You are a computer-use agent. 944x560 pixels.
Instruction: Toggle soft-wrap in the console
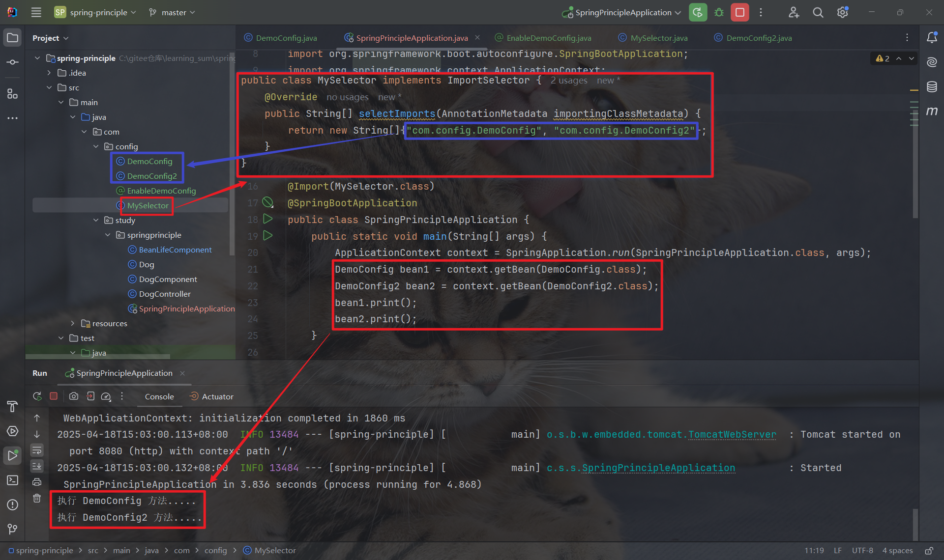(x=37, y=450)
